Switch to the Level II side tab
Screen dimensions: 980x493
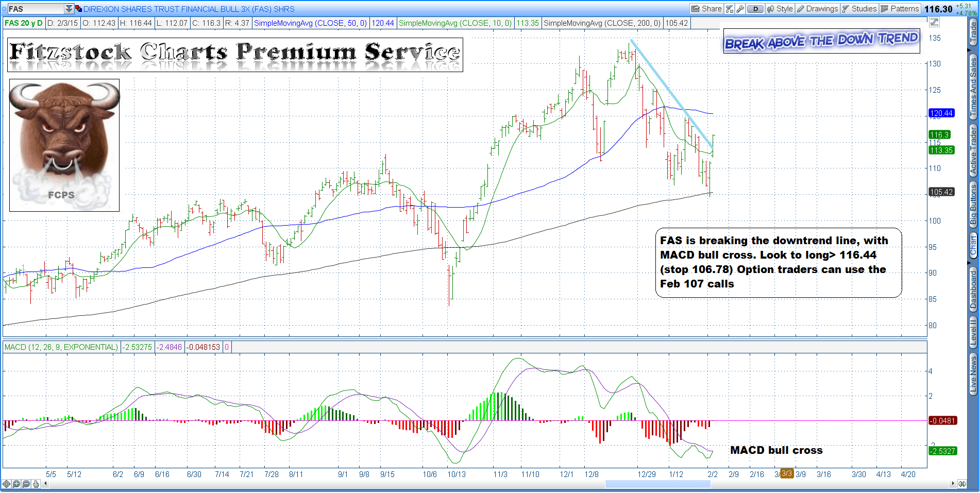coord(973,331)
